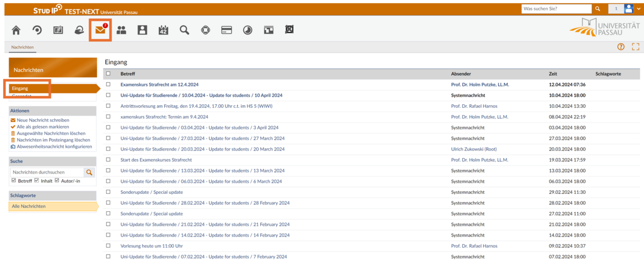Click Neue Nachricht schreiben
Viewport: 644px width, 268px height.
pyautogui.click(x=43, y=120)
